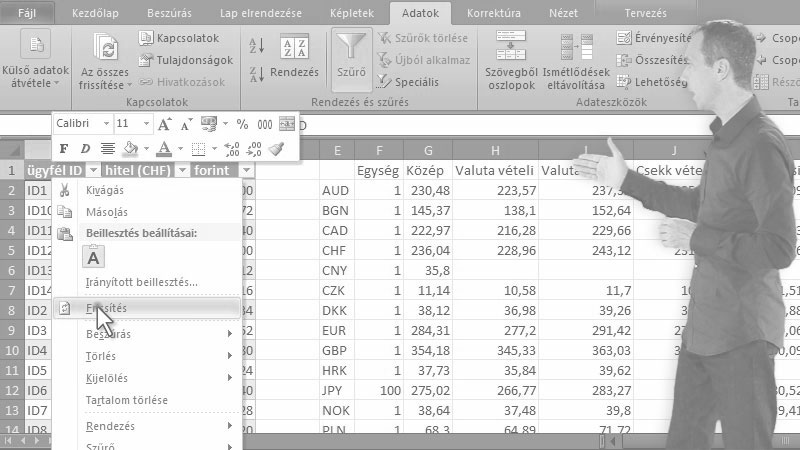The height and width of the screenshot is (450, 800).
Task: Switch to the Tervezés tab
Action: click(645, 13)
